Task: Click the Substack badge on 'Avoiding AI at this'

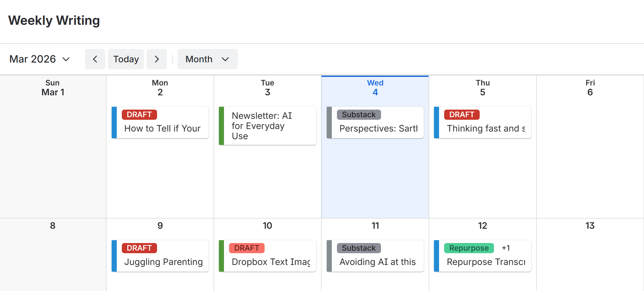Action: click(359, 248)
